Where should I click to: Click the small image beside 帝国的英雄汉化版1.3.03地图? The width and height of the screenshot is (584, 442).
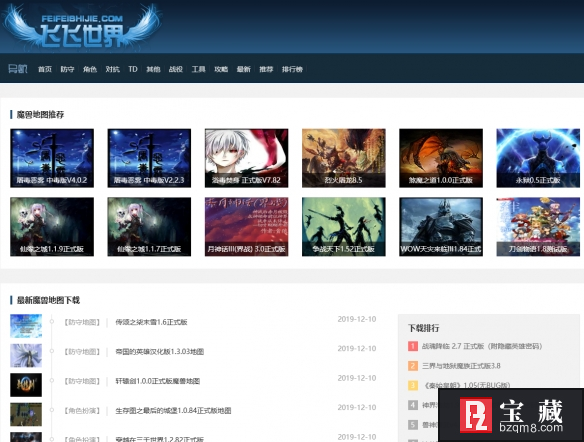tap(26, 355)
